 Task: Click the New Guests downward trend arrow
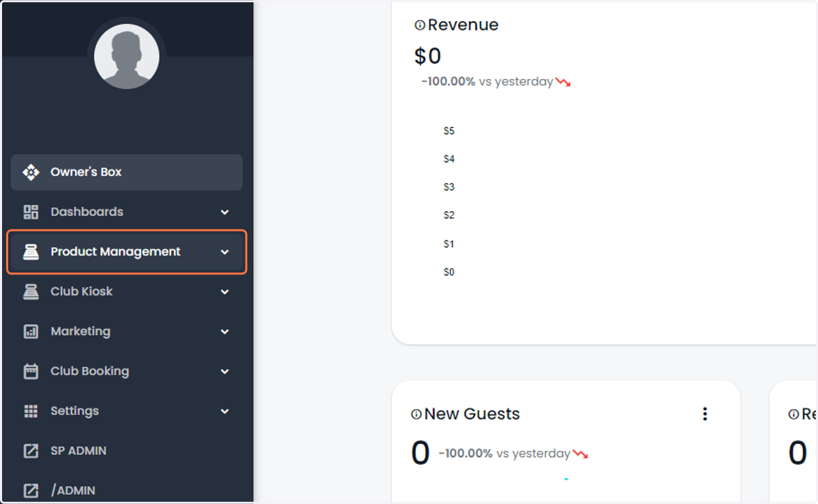(580, 454)
